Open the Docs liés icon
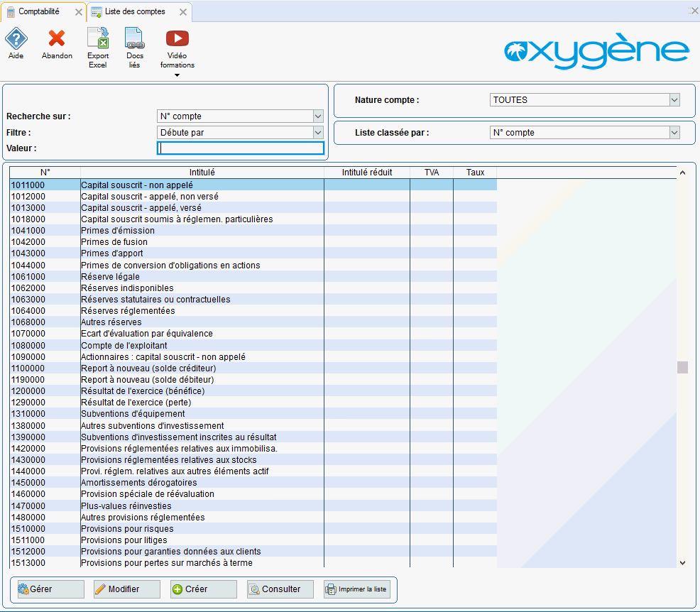Viewport: 700px width, 612px height. point(134,39)
